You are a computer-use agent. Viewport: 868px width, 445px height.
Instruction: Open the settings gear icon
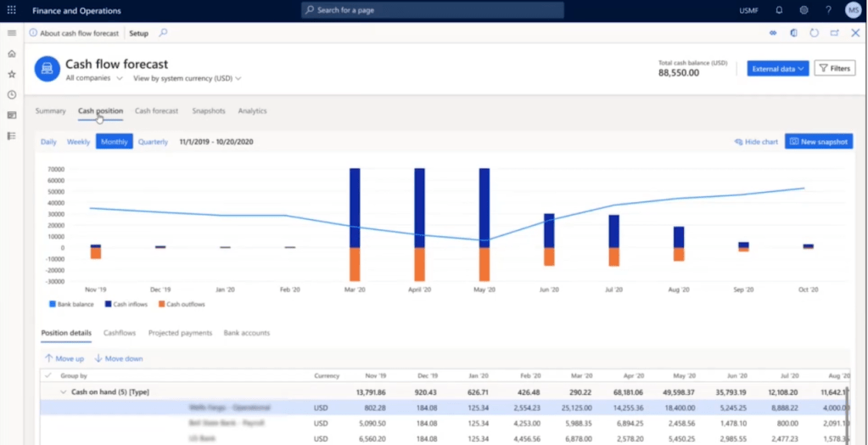(804, 10)
